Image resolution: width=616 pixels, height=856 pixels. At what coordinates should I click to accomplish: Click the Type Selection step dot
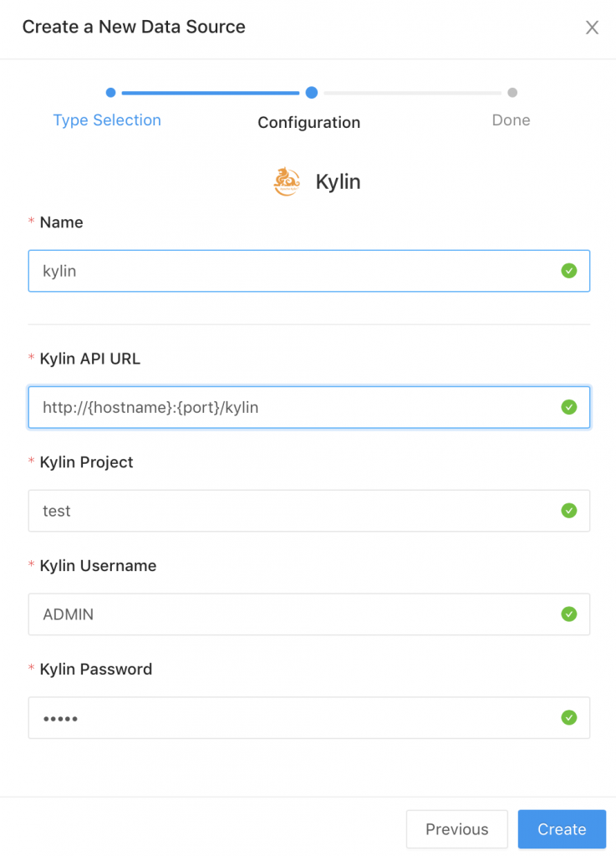[110, 93]
